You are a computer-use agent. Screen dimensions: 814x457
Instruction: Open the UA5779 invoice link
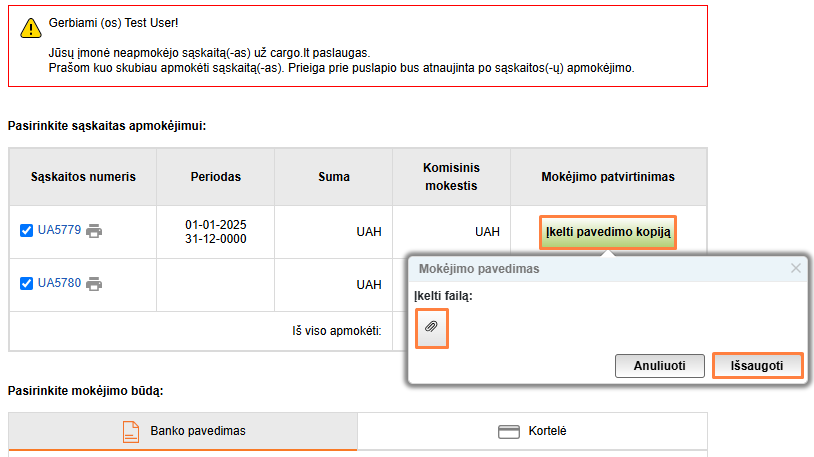tap(59, 231)
